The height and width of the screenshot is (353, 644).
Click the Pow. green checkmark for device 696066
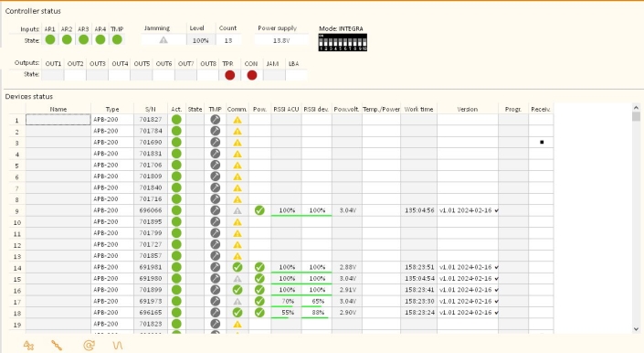pyautogui.click(x=259, y=210)
